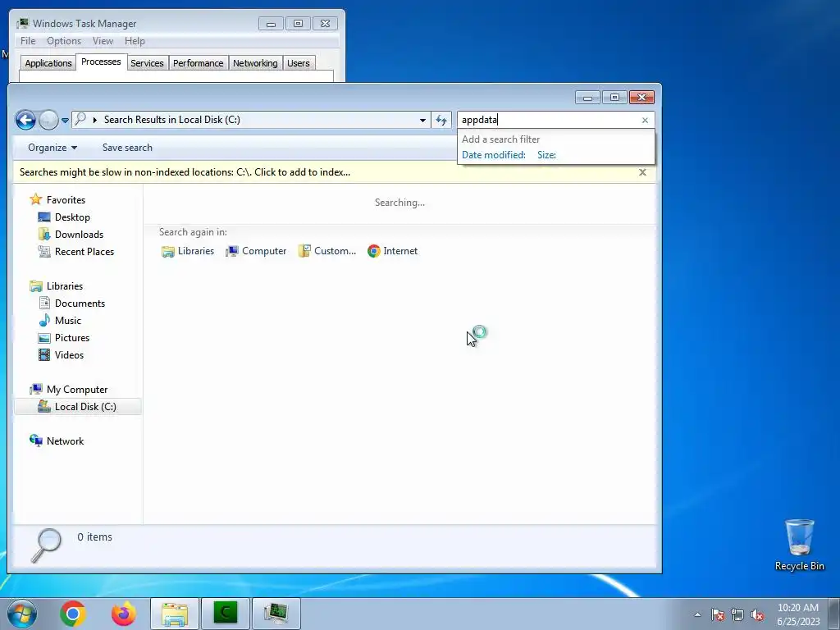The height and width of the screenshot is (630, 840).
Task: Search again in Computer
Action: (x=256, y=251)
